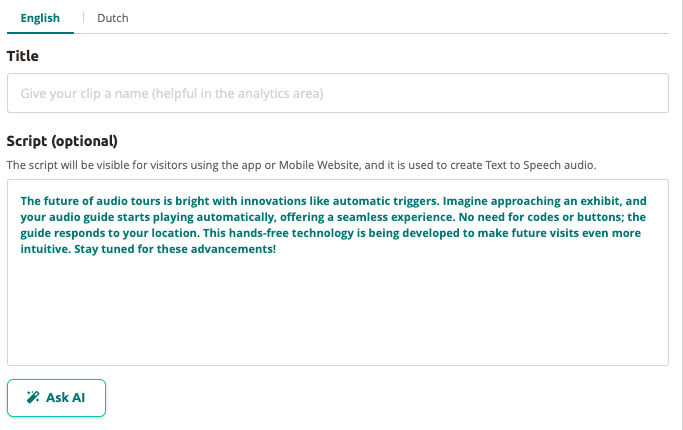Select the English language tab
The height and width of the screenshot is (430, 683).
[40, 18]
